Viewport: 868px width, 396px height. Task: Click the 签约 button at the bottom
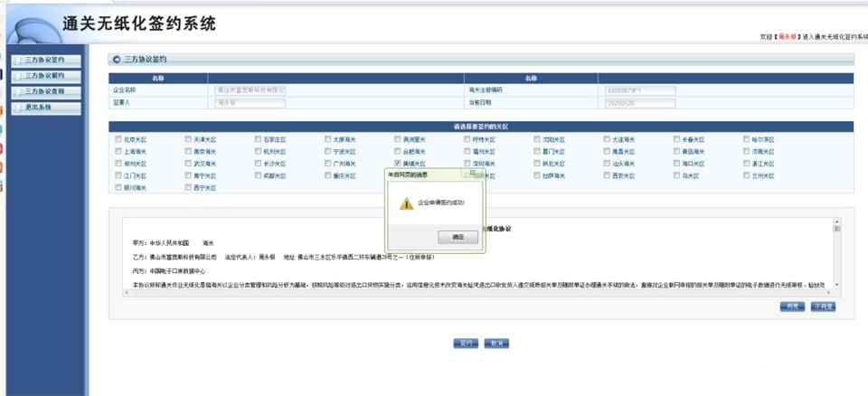[466, 344]
